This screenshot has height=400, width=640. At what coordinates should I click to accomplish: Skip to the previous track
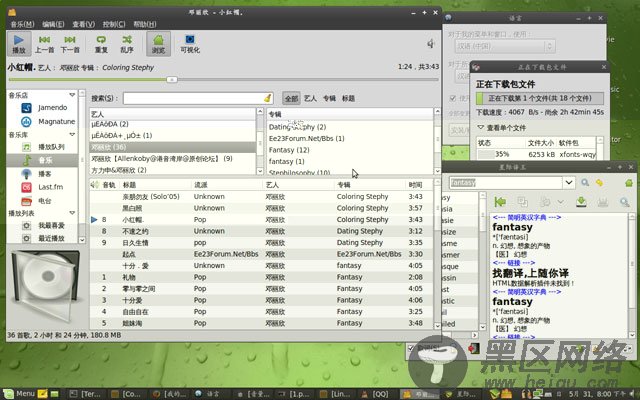pos(44,44)
